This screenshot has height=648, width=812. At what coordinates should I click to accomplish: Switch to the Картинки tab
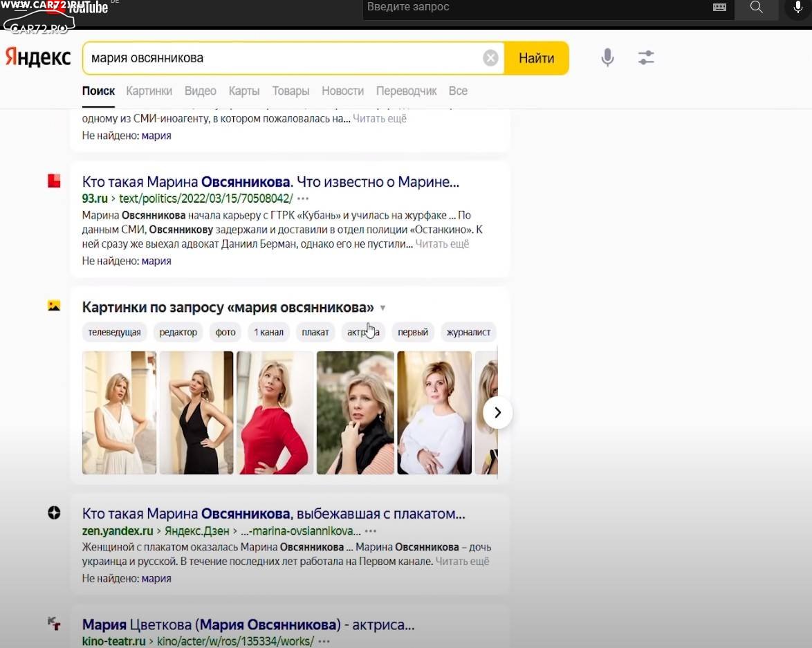pos(149,91)
